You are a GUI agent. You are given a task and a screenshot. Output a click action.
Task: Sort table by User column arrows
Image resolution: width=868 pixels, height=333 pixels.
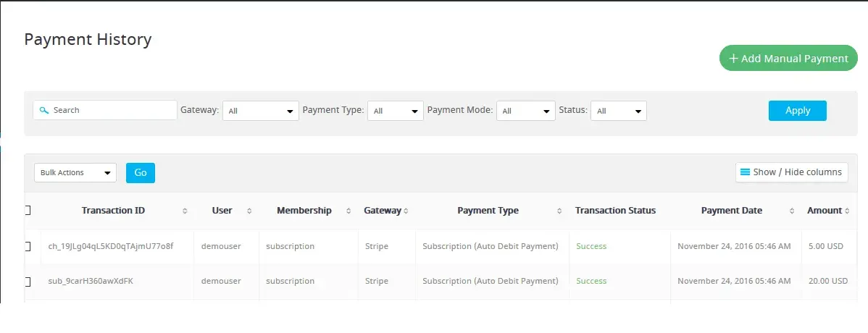249,211
